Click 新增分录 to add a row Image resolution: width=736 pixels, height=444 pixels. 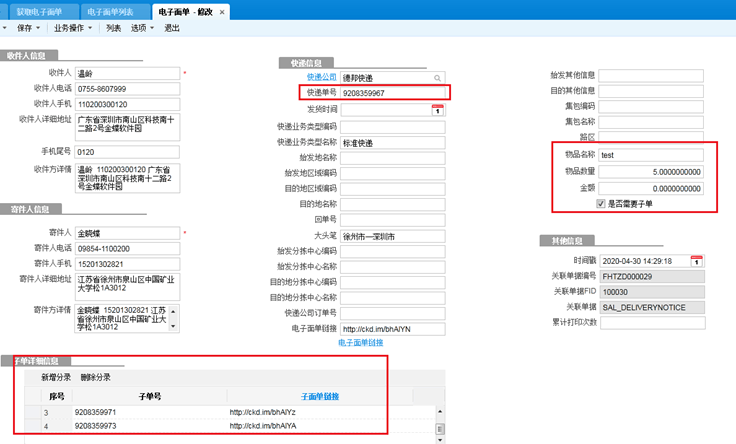(55, 377)
